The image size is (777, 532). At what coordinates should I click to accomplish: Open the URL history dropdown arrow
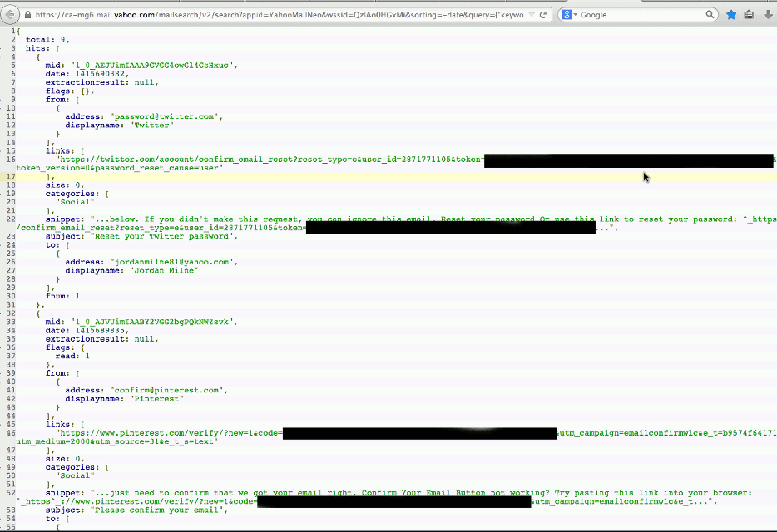[x=532, y=15]
